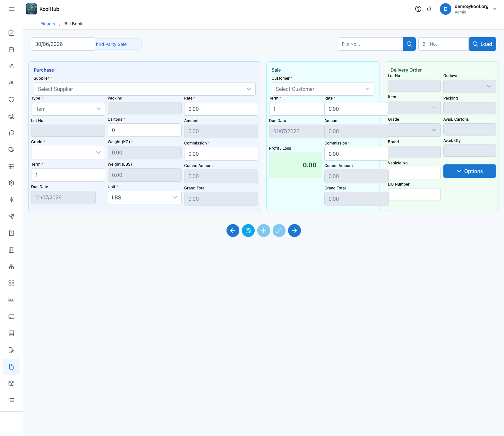
Task: Open the megaphone sidebar icon
Action: click(12, 116)
